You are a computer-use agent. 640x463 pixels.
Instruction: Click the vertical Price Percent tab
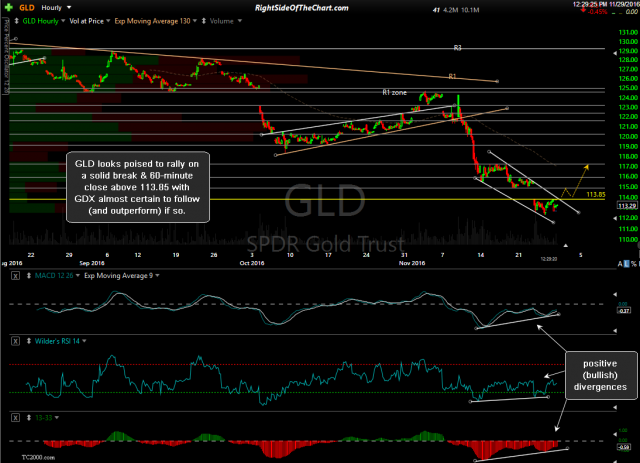[x=6, y=56]
